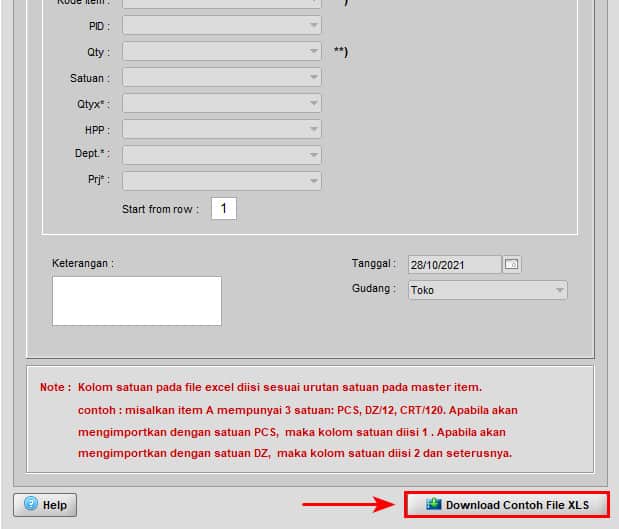Open the Qty column dropdown
The image size is (619, 529).
point(314,51)
